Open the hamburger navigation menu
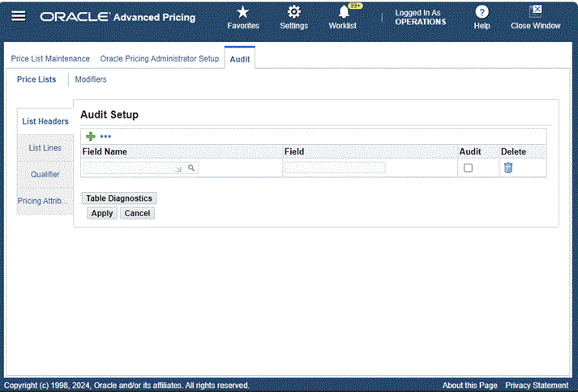Screen dimensions: 578x392 (x=19, y=16)
